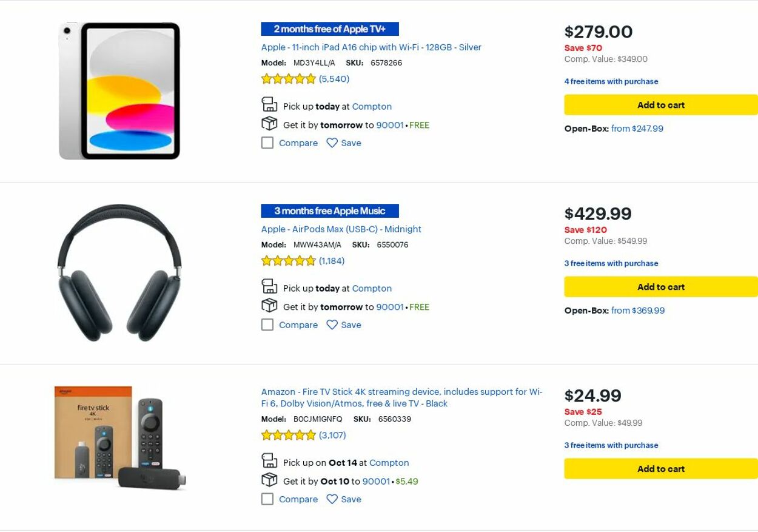Screen dimensions: 758x532
Task: Click the heart Save icon for AirPods Max
Action: 332,325
